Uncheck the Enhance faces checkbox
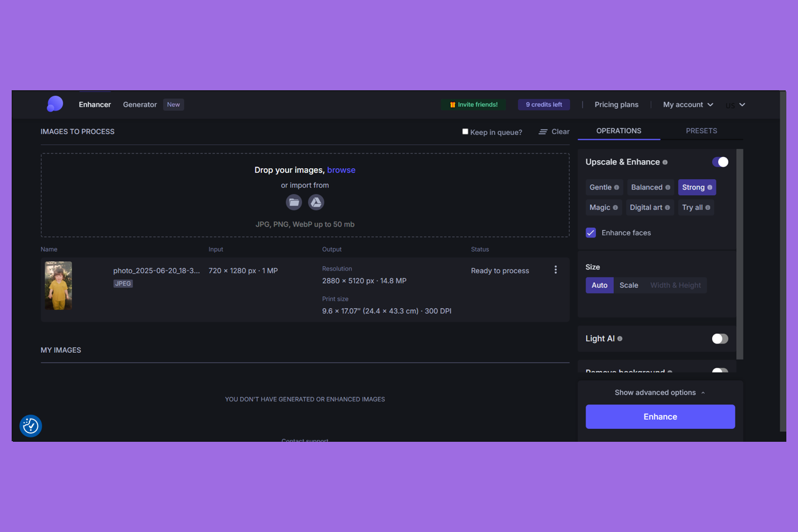 click(x=591, y=233)
